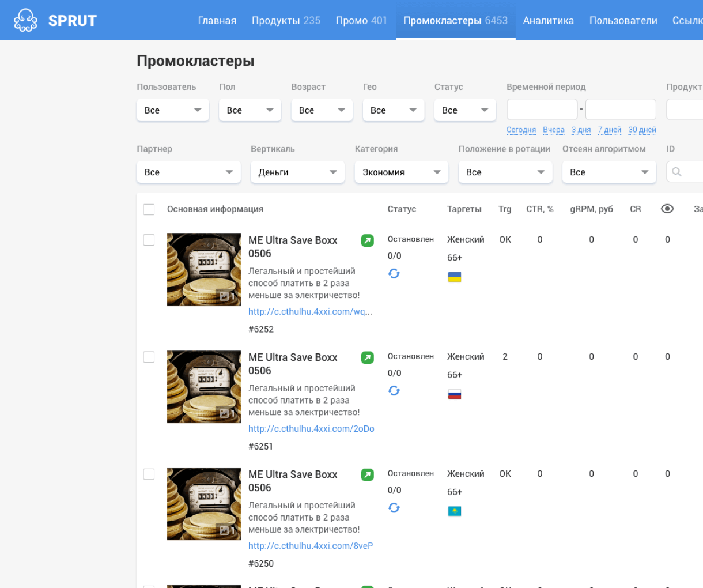Toggle the select-all checkbox in table header
This screenshot has height=588, width=703.
click(x=149, y=209)
